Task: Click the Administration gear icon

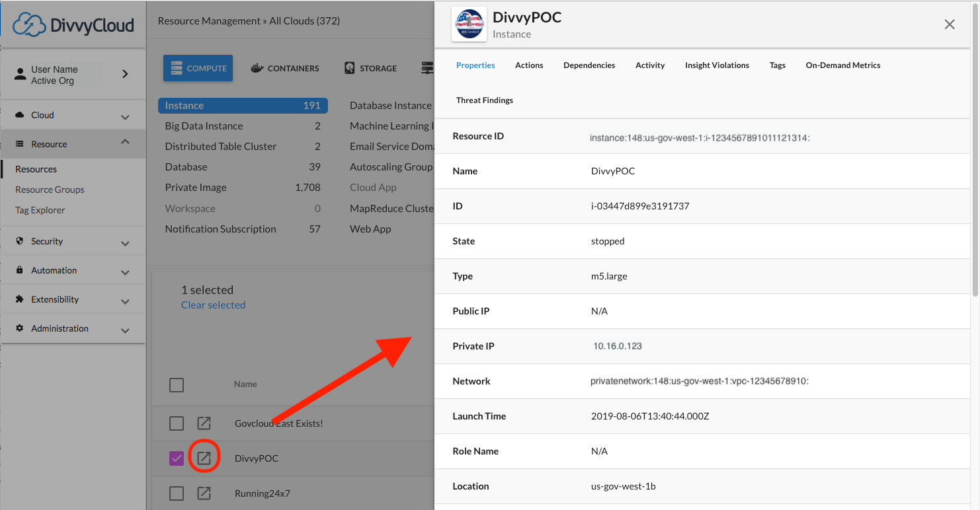Action: pos(20,328)
